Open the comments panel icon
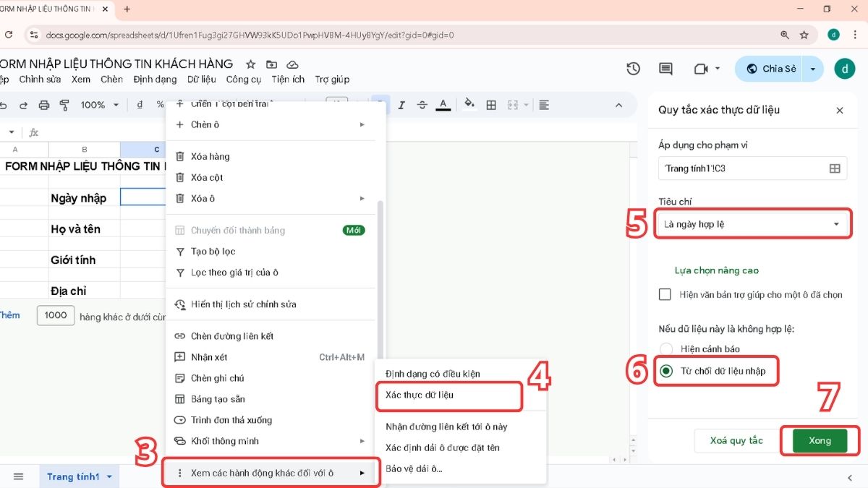This screenshot has width=868, height=488. 665,69
